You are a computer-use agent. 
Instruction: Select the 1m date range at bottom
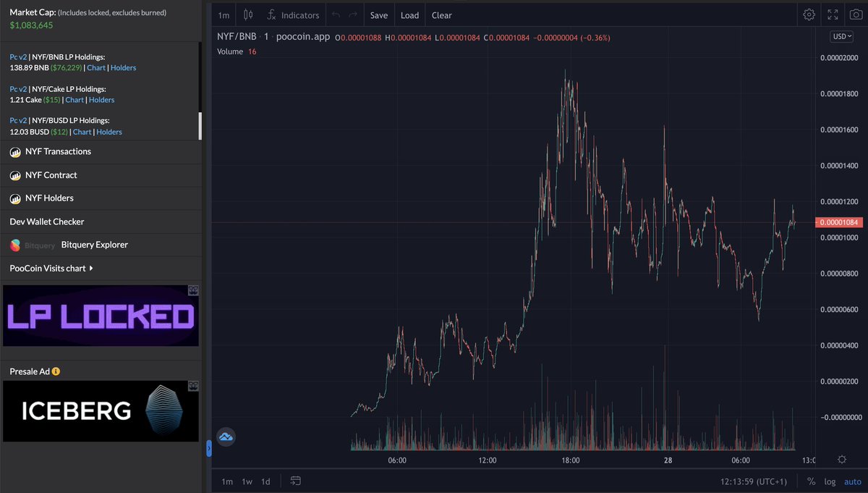(227, 481)
